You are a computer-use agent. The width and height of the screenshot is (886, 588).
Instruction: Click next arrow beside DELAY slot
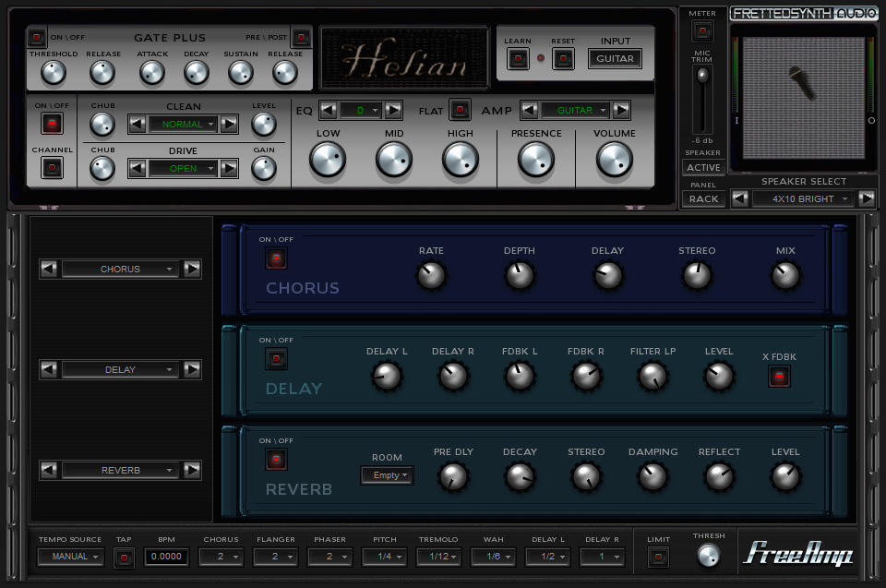click(192, 370)
